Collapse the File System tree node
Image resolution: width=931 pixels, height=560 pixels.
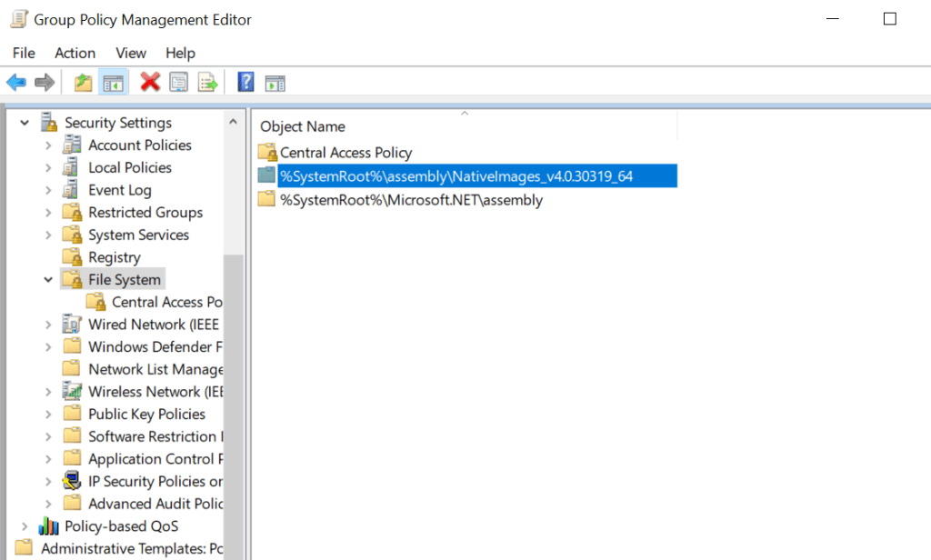click(48, 280)
